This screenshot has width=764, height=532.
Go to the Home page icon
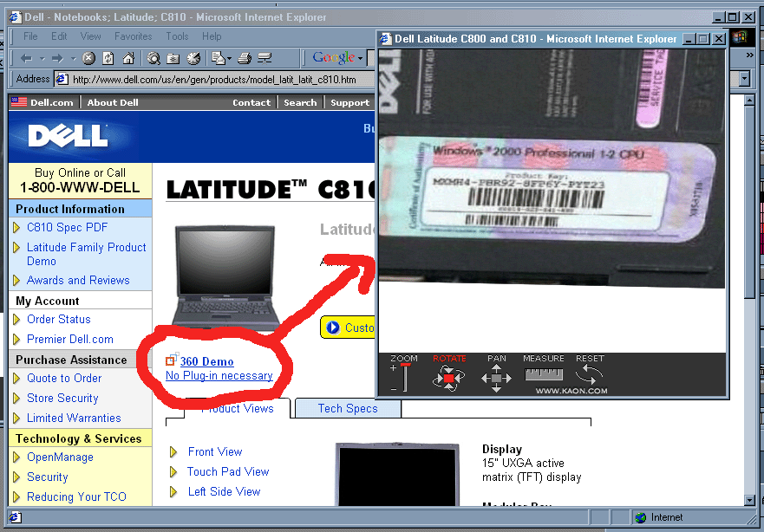coord(128,58)
